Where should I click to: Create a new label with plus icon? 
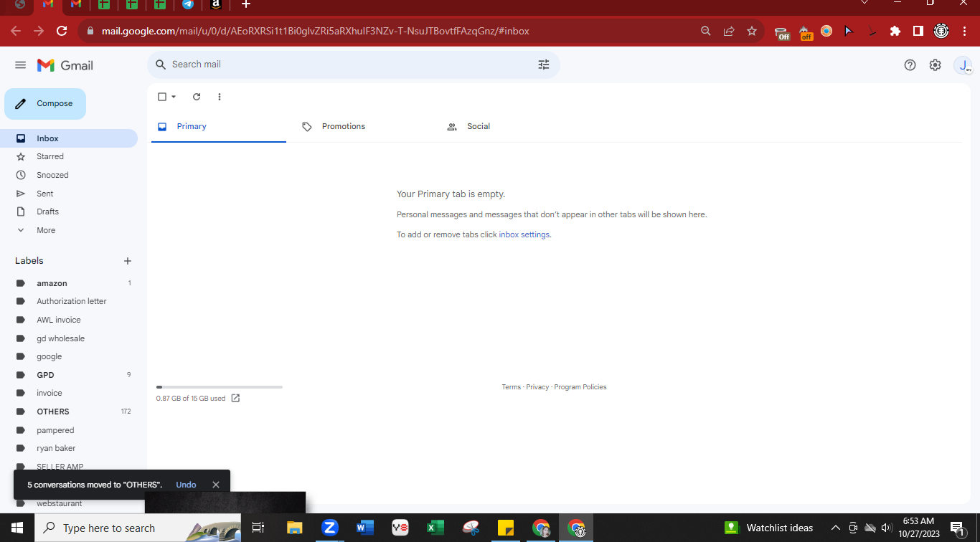tap(128, 261)
